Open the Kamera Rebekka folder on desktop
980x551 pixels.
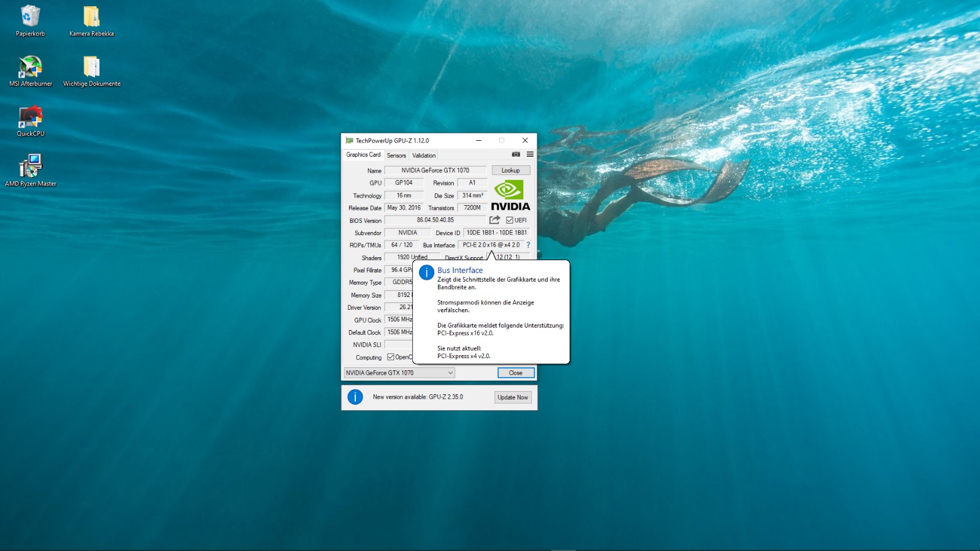[x=91, y=21]
